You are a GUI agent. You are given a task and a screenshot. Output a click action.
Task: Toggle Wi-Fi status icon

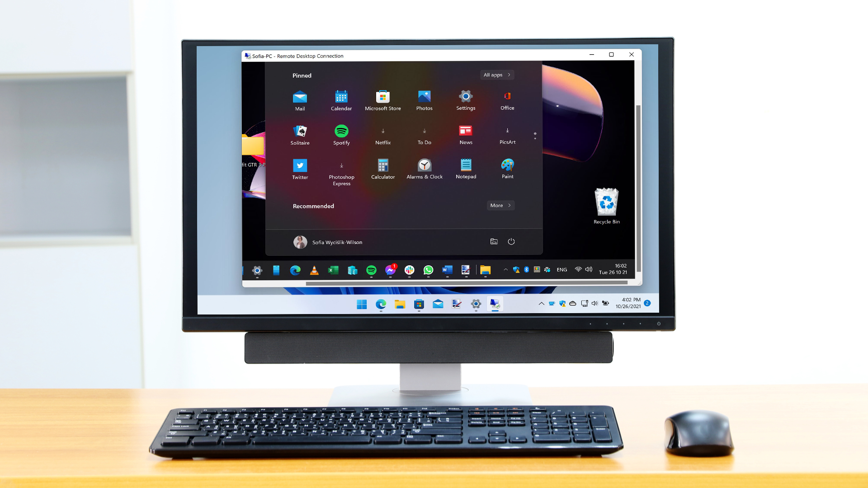coord(579,269)
